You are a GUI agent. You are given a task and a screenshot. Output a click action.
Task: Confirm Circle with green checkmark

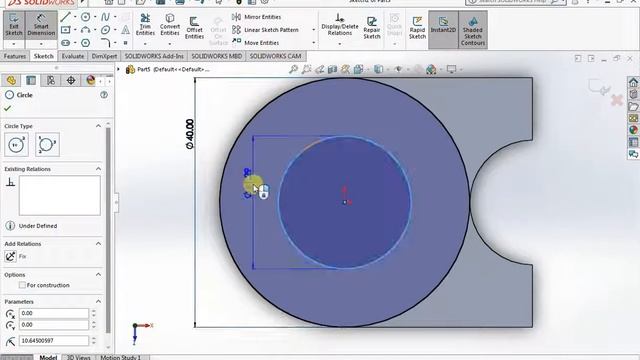coord(7,109)
